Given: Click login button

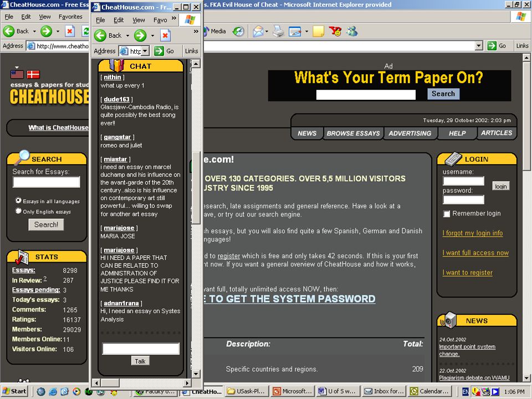Looking at the screenshot, I should coord(501,186).
